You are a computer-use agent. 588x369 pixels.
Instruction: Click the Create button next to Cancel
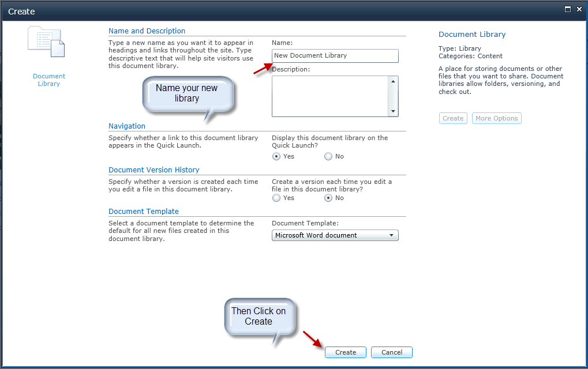[x=346, y=352]
